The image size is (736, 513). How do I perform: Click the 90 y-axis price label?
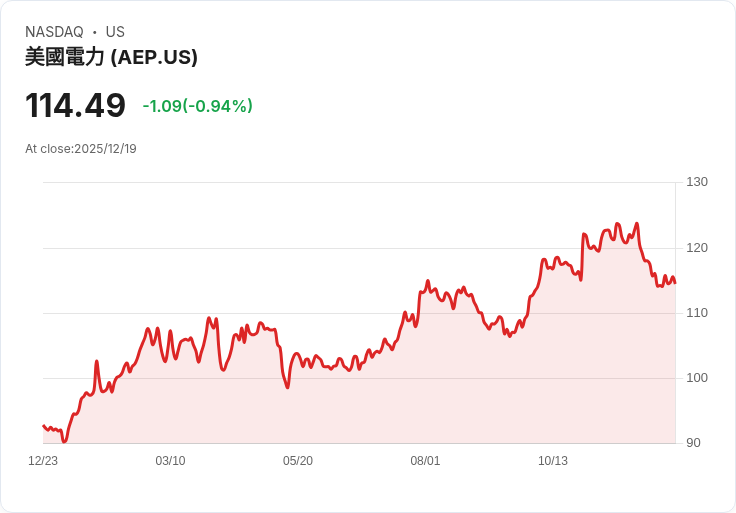[x=694, y=443]
